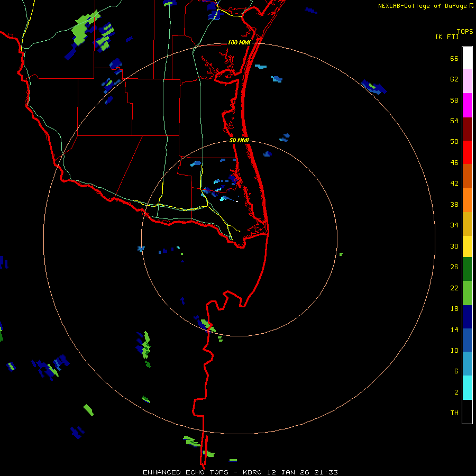
Task: Click the '54' legend value
Action: (x=454, y=121)
